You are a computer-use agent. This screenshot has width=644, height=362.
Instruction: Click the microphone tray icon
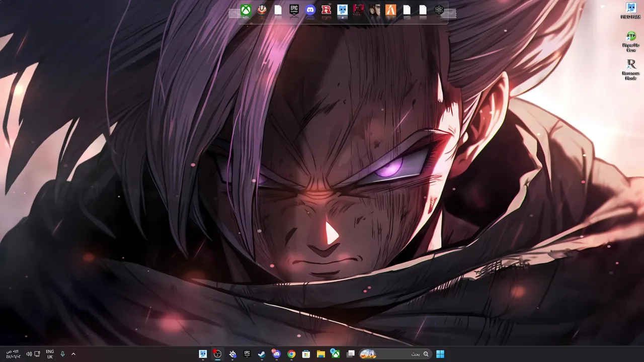pos(62,354)
